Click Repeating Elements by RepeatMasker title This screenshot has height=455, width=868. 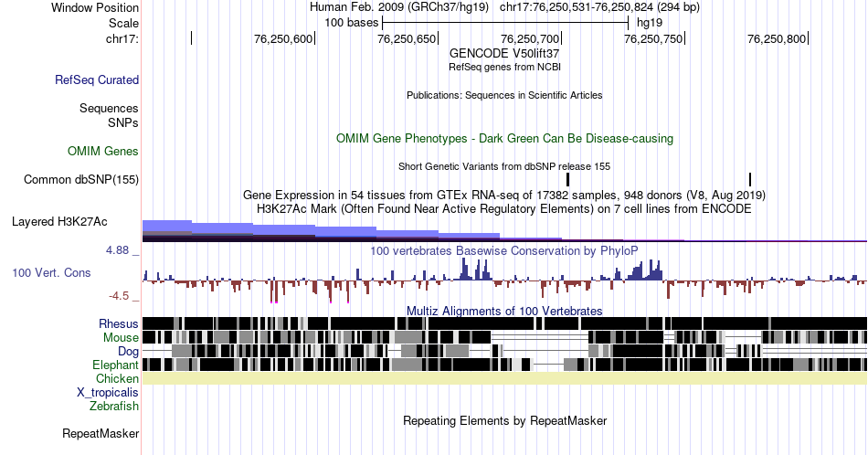[504, 420]
